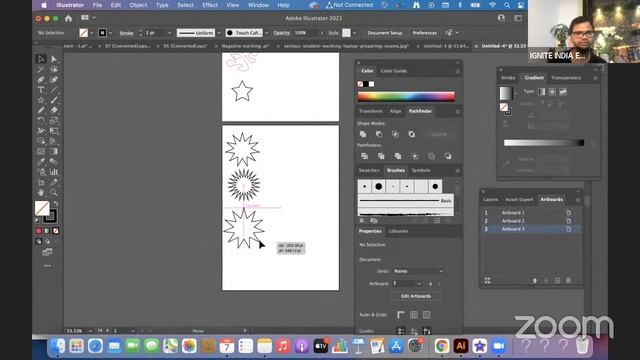Swap fill and stroke arrows
Image resolution: width=640 pixels, height=360 pixels.
click(x=56, y=203)
